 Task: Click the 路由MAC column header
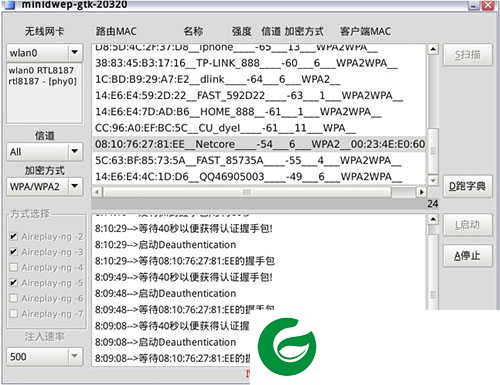point(116,31)
